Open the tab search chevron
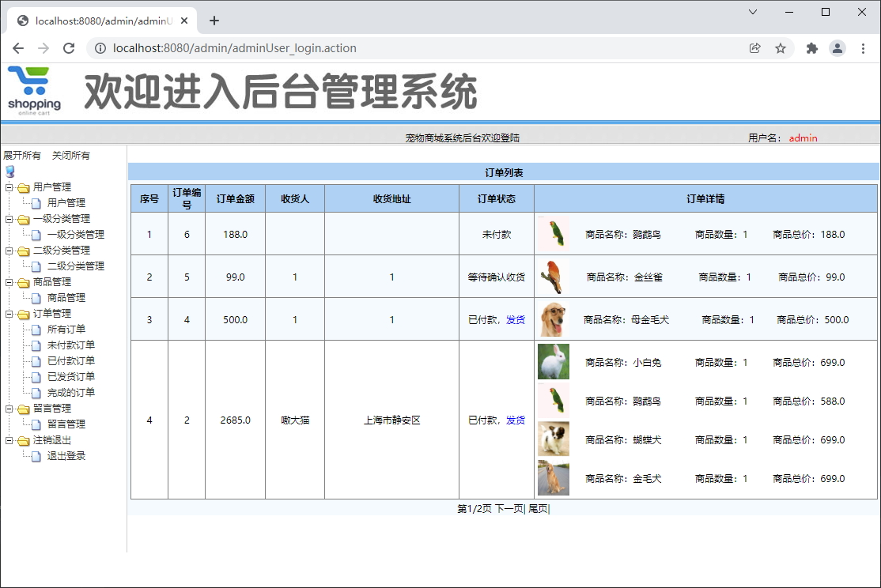 [753, 12]
